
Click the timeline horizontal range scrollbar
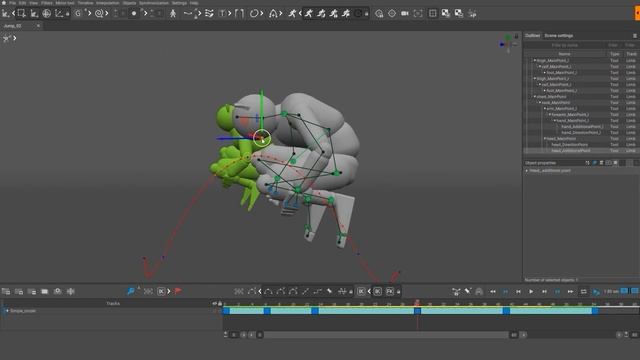tap(386, 335)
